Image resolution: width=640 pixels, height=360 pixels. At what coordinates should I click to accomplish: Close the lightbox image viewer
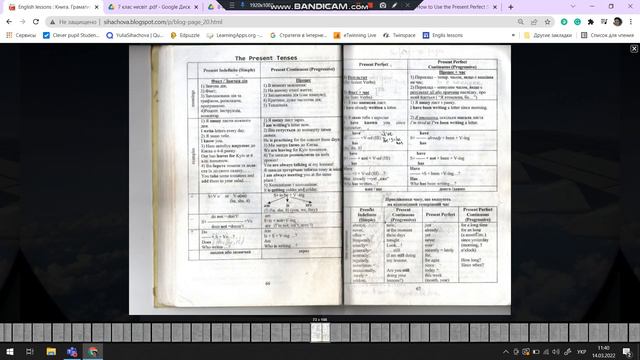(x=634, y=49)
